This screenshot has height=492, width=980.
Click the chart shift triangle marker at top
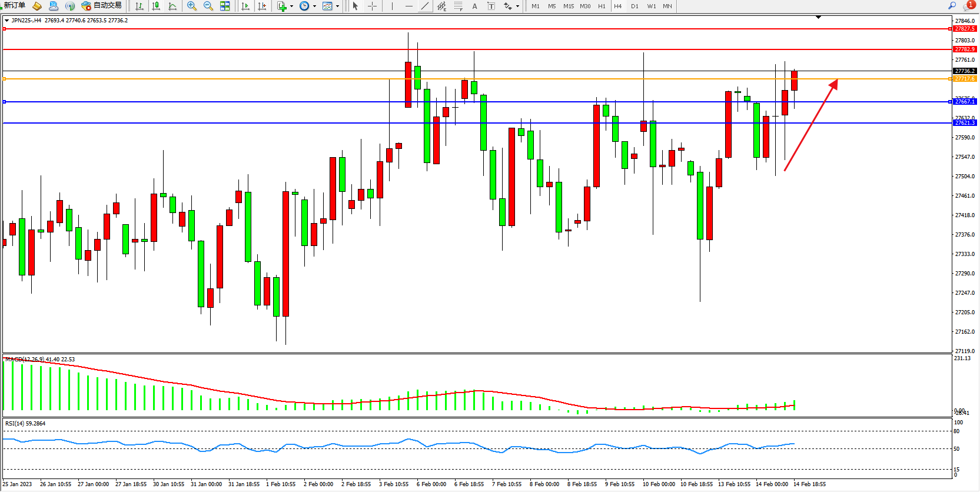818,17
